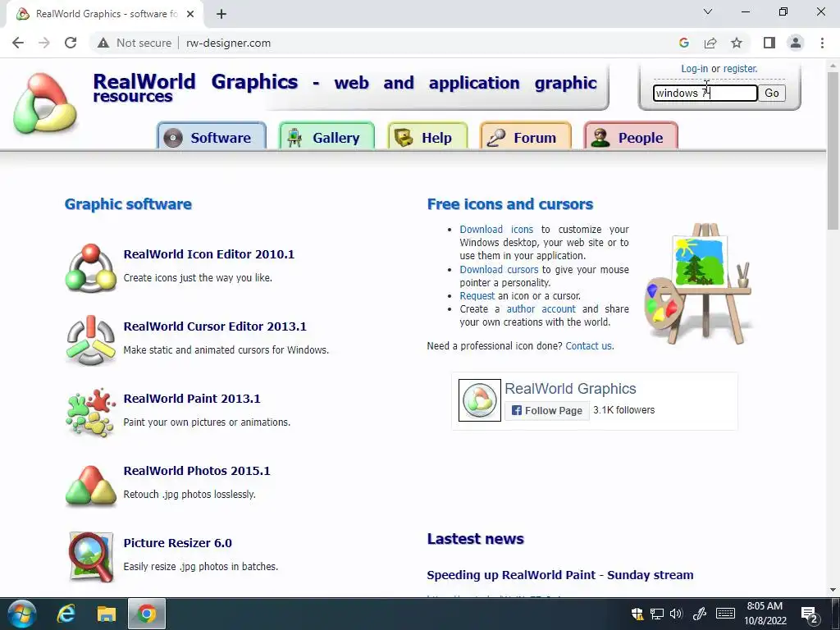Open the Windows Start menu

pyautogui.click(x=22, y=614)
